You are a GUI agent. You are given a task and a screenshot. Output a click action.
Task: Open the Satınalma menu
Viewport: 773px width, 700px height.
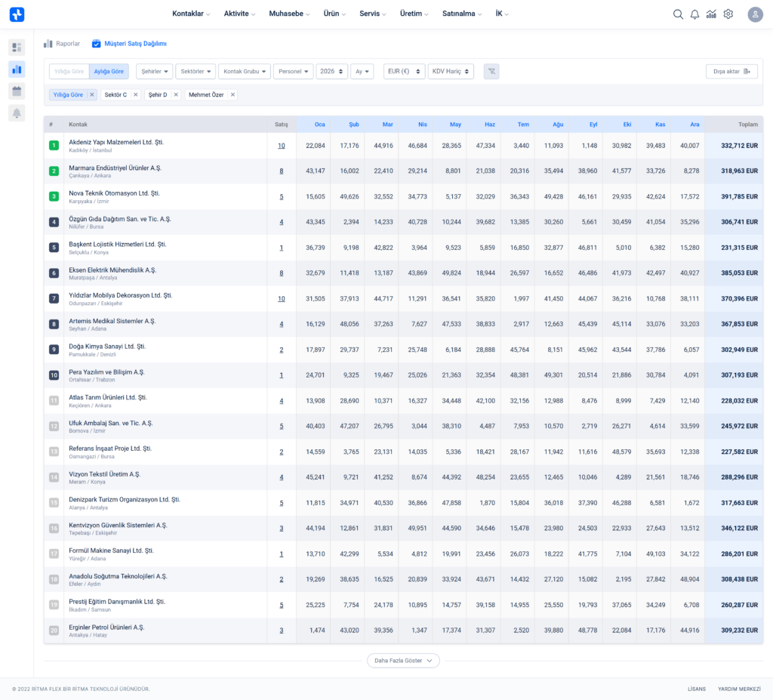point(463,14)
